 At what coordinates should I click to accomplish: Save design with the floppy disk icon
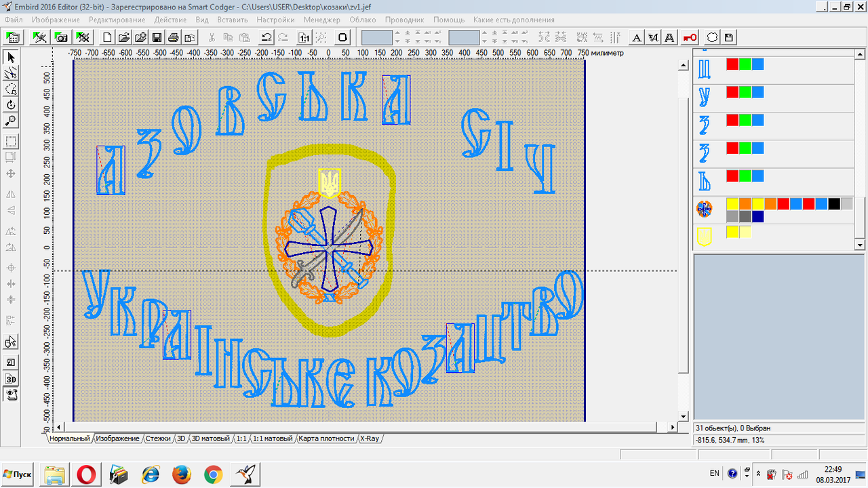point(157,37)
